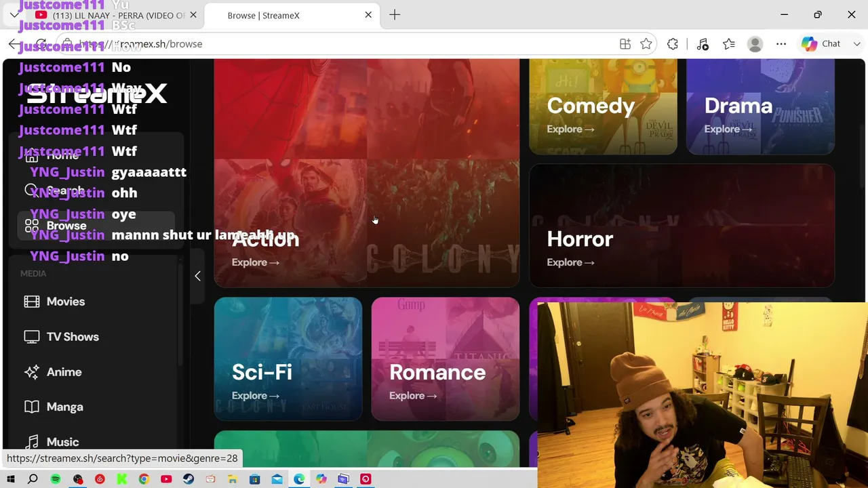
Task: Open the browser Settings and more menu
Action: click(x=781, y=44)
